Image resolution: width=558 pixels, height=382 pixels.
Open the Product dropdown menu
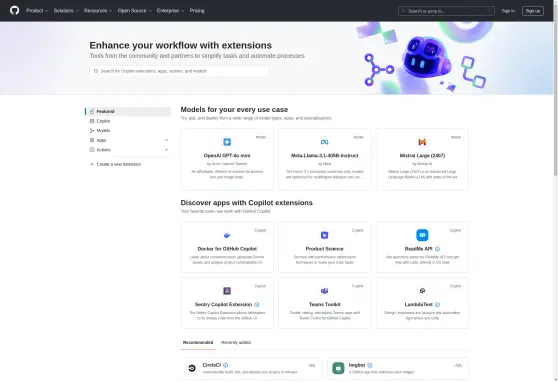tap(37, 11)
